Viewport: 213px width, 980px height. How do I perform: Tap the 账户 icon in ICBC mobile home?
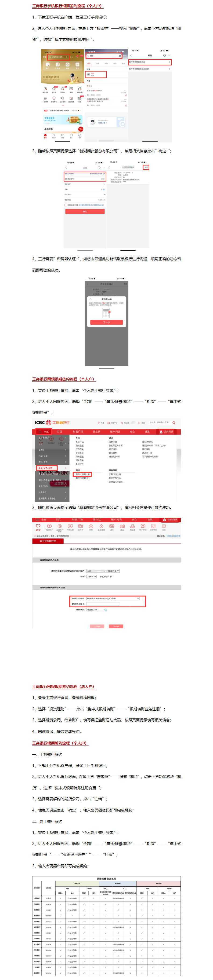click(48, 66)
